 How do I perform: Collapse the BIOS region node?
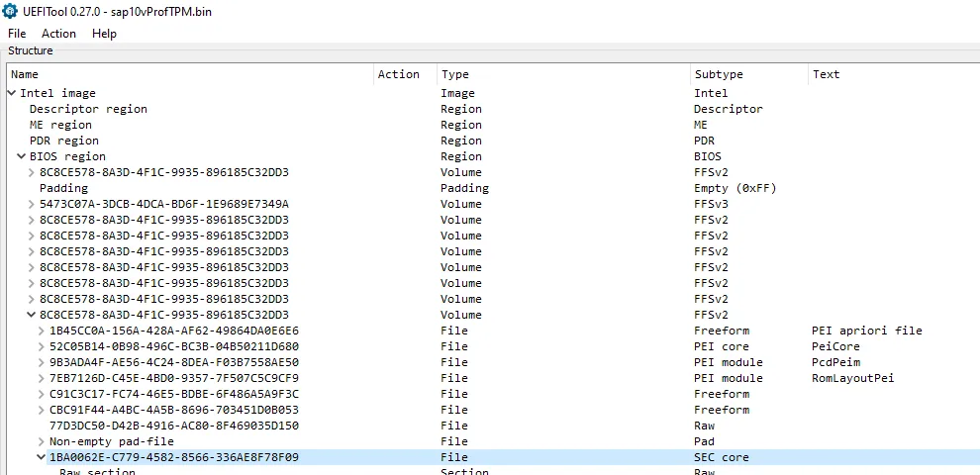(x=22, y=156)
